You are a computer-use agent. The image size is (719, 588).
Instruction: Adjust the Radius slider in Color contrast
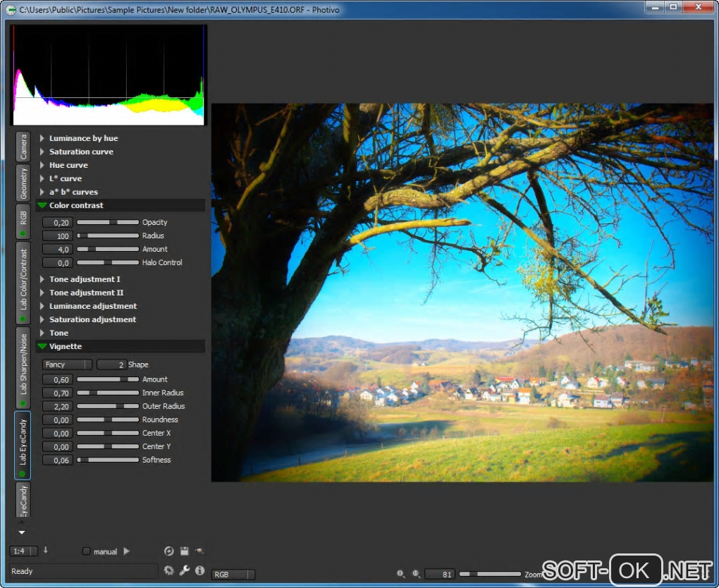pyautogui.click(x=108, y=235)
